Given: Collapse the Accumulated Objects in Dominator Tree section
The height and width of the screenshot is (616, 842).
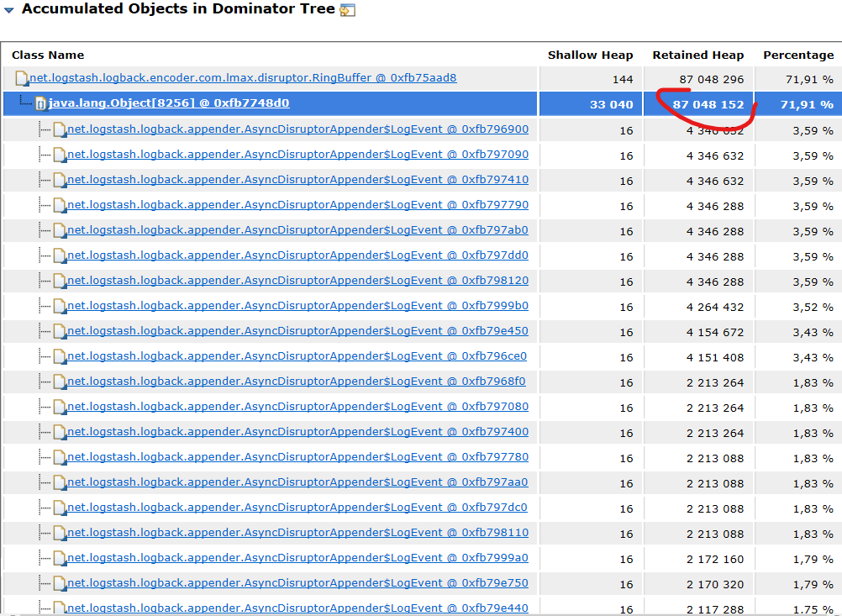Looking at the screenshot, I should click(x=8, y=10).
